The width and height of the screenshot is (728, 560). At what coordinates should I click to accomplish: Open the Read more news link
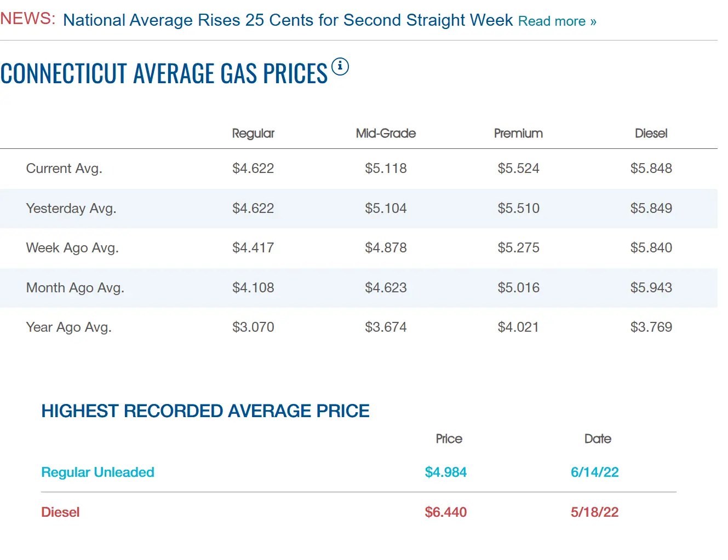coord(557,21)
